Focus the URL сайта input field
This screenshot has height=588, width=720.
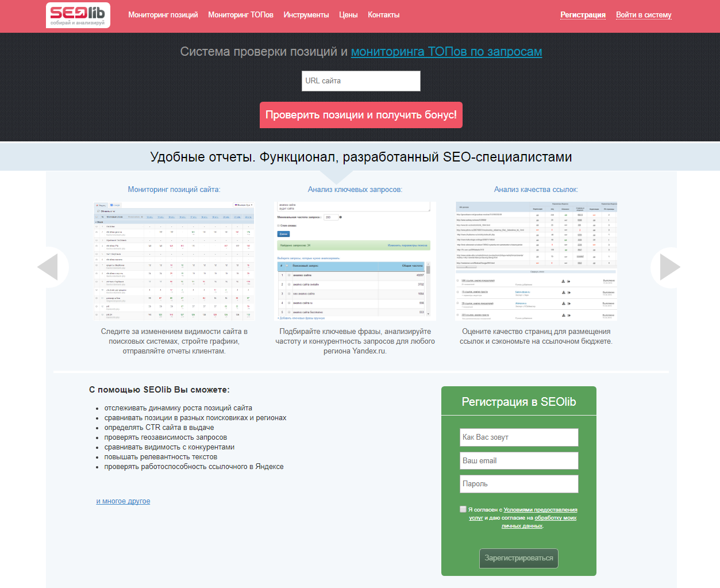click(x=361, y=81)
